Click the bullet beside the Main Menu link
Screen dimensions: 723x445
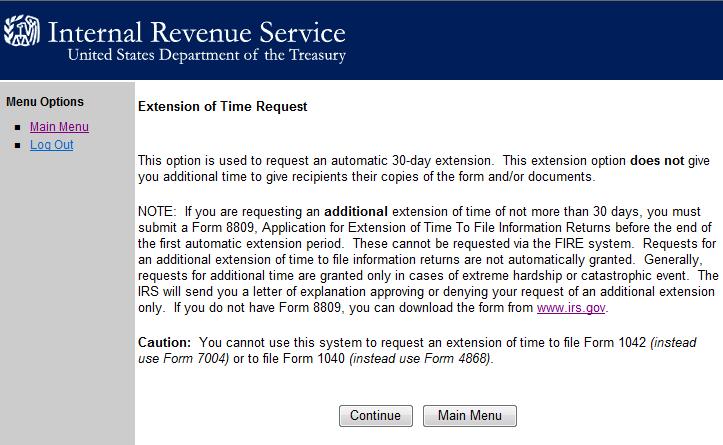pyautogui.click(x=18, y=127)
